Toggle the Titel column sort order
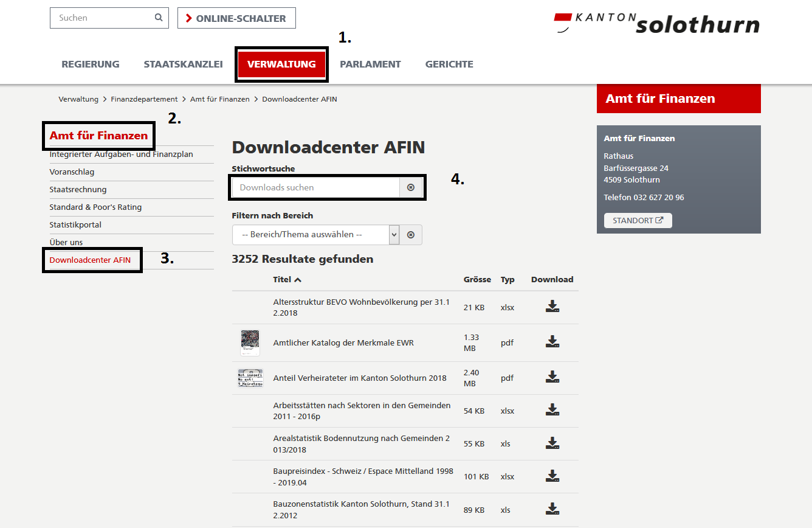Screen dimensions: 812x528 [287, 279]
